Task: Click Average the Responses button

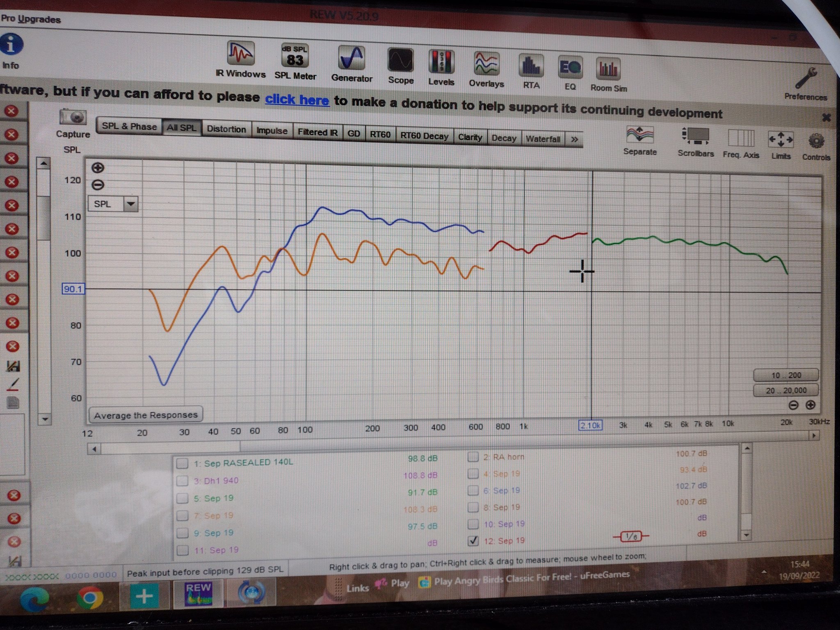Action: [x=146, y=415]
